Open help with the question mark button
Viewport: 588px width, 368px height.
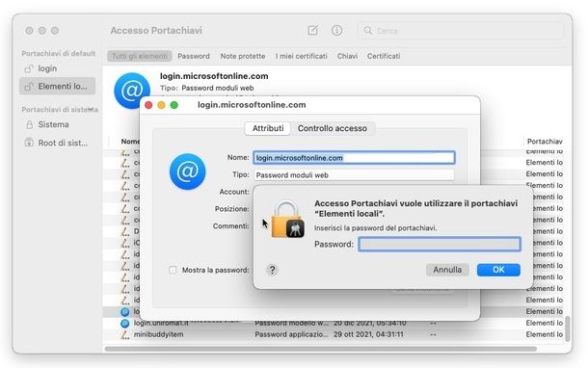pyautogui.click(x=272, y=270)
